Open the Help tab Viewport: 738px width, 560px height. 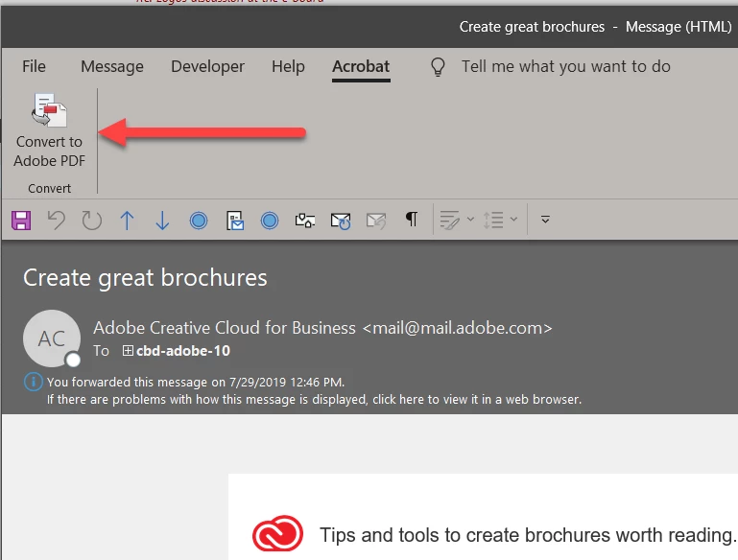tap(288, 66)
